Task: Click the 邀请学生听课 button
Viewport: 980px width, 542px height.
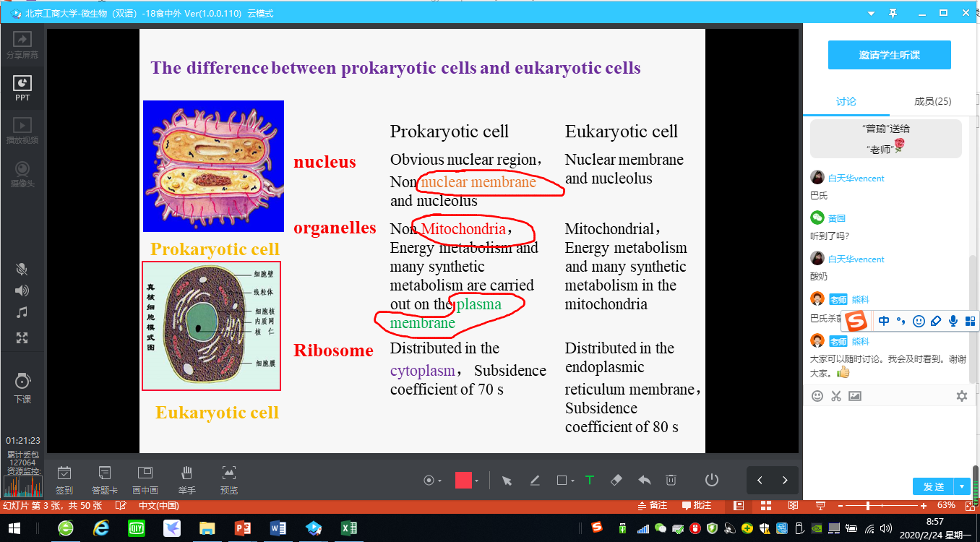Action: click(x=889, y=55)
